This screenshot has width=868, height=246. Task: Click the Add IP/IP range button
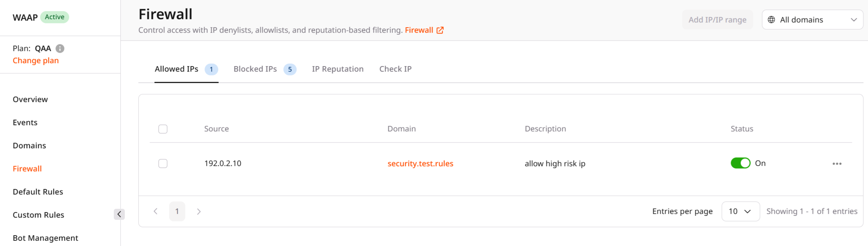[718, 20]
